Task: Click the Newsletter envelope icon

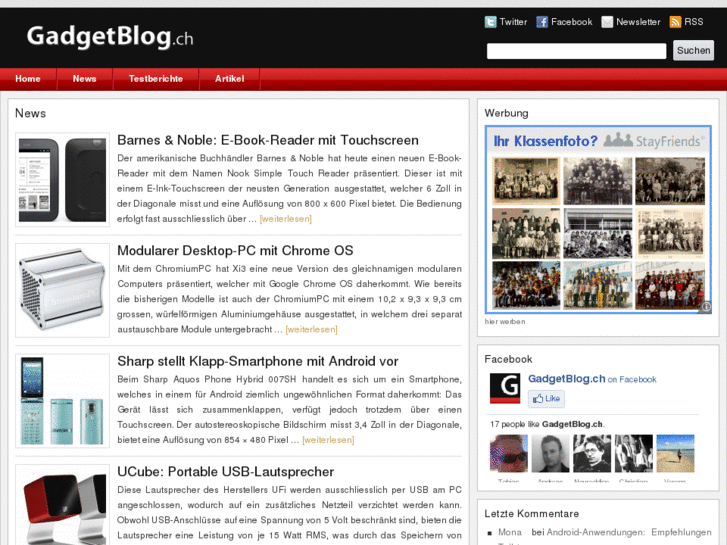Action: [x=607, y=22]
